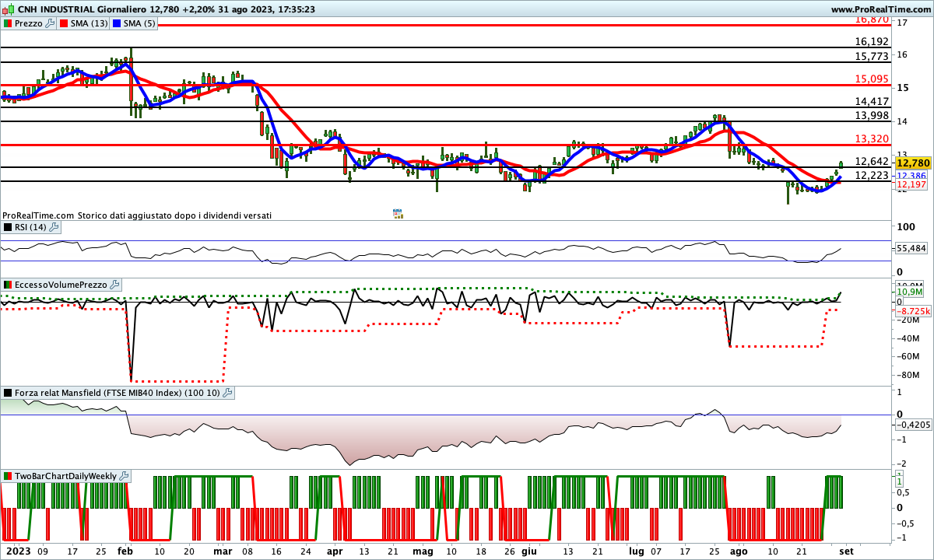Click the -60M label on volume scale

point(909,356)
